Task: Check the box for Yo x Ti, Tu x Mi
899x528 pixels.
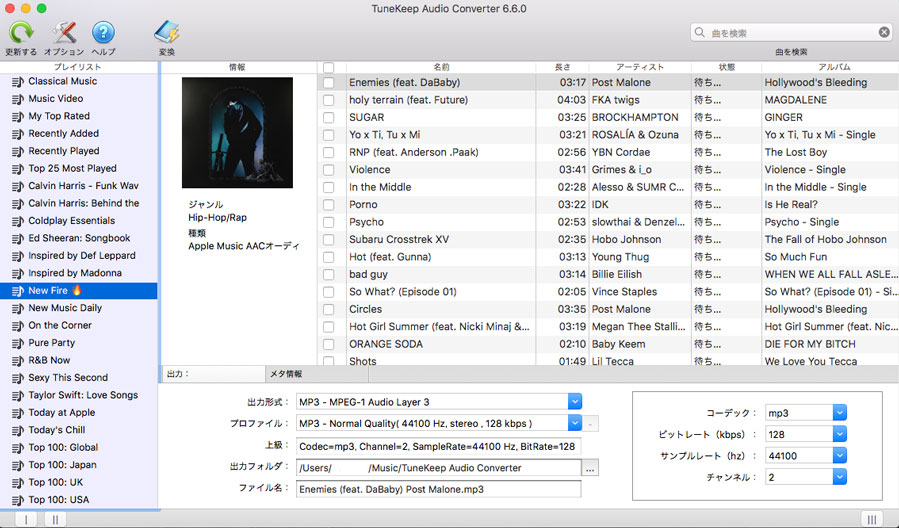Action: tap(329, 135)
